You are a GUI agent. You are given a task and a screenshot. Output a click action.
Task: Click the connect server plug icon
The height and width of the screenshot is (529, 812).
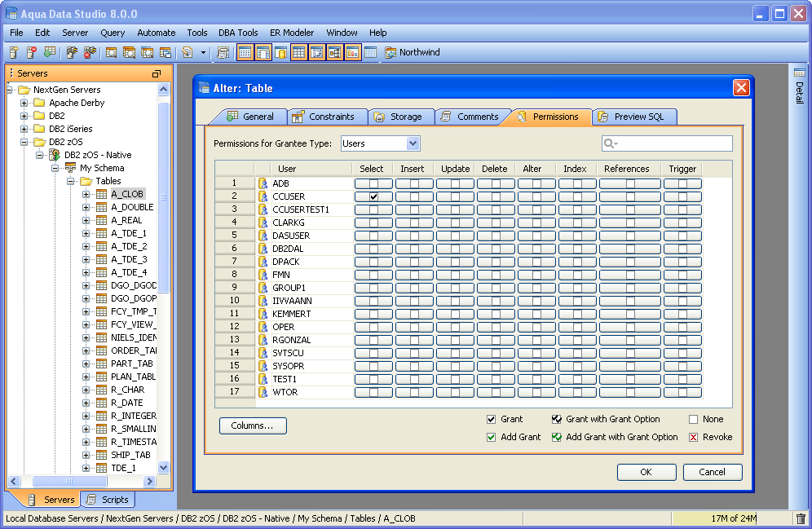point(72,52)
